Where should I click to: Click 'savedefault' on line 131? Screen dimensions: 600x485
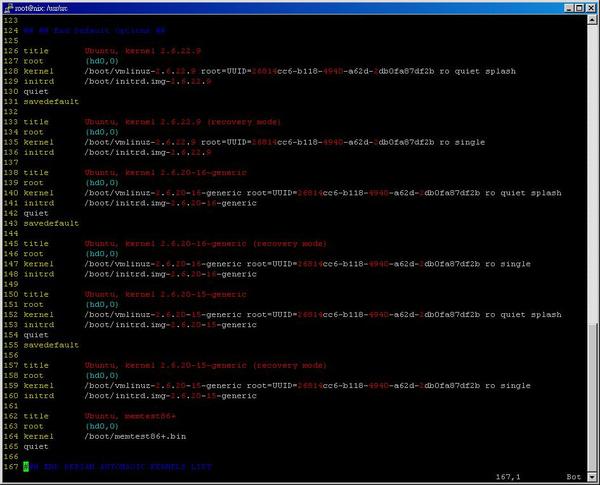point(51,102)
